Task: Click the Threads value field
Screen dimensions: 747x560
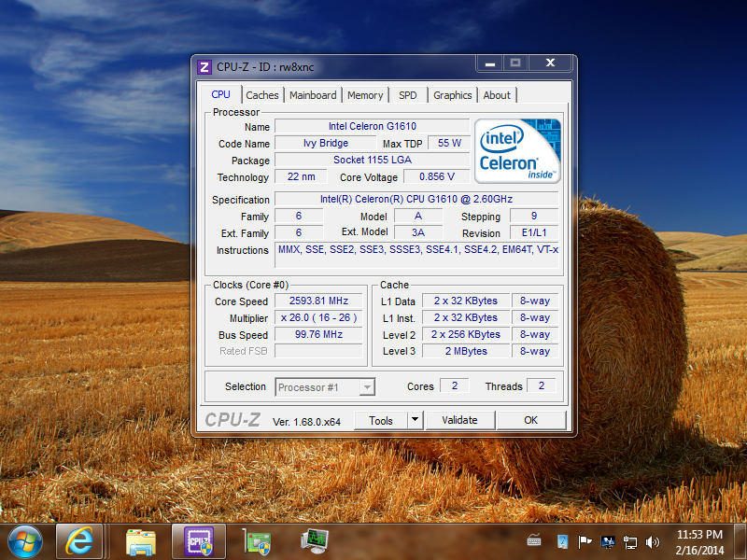Action: (x=542, y=385)
